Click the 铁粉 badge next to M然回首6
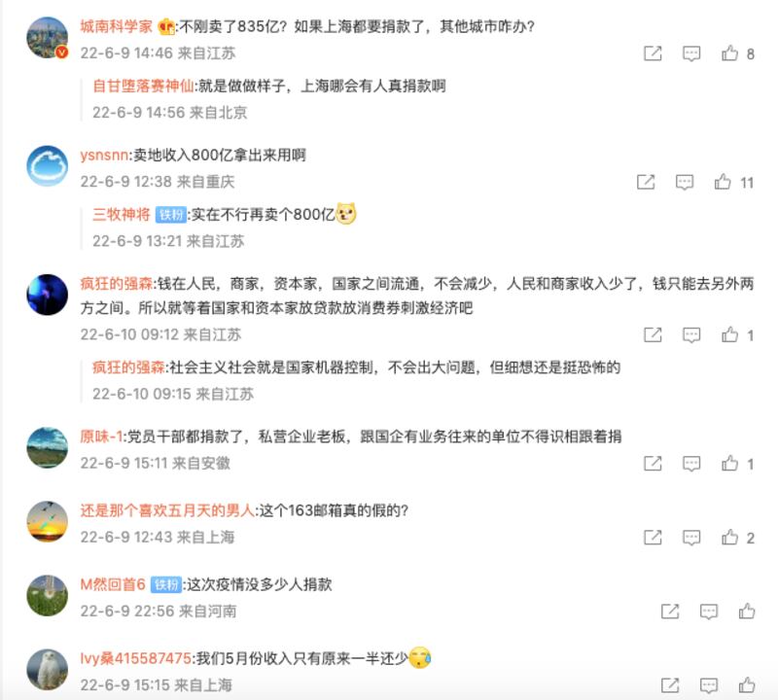Screen dimensions: 778x700 coord(166,584)
